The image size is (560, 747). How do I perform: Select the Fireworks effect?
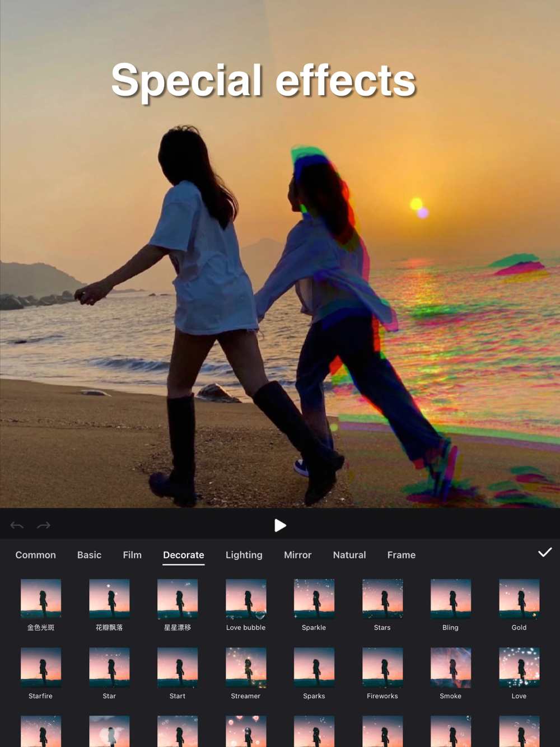pyautogui.click(x=382, y=667)
